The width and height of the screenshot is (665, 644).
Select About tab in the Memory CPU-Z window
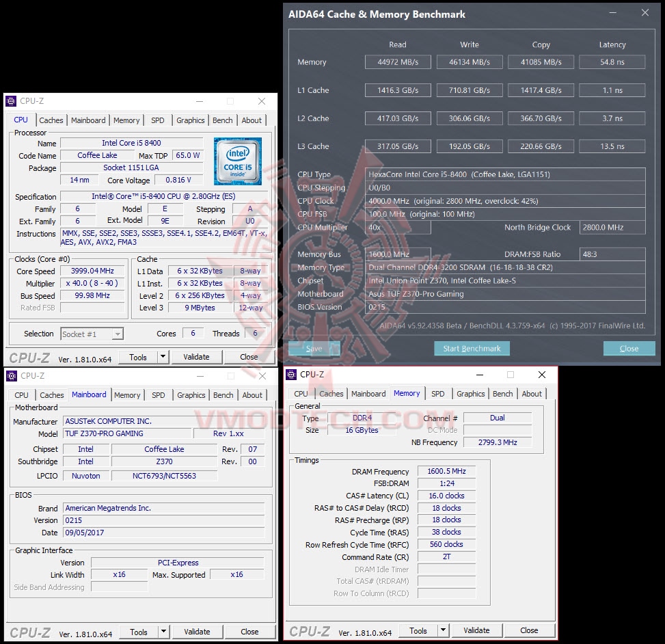[x=532, y=394]
